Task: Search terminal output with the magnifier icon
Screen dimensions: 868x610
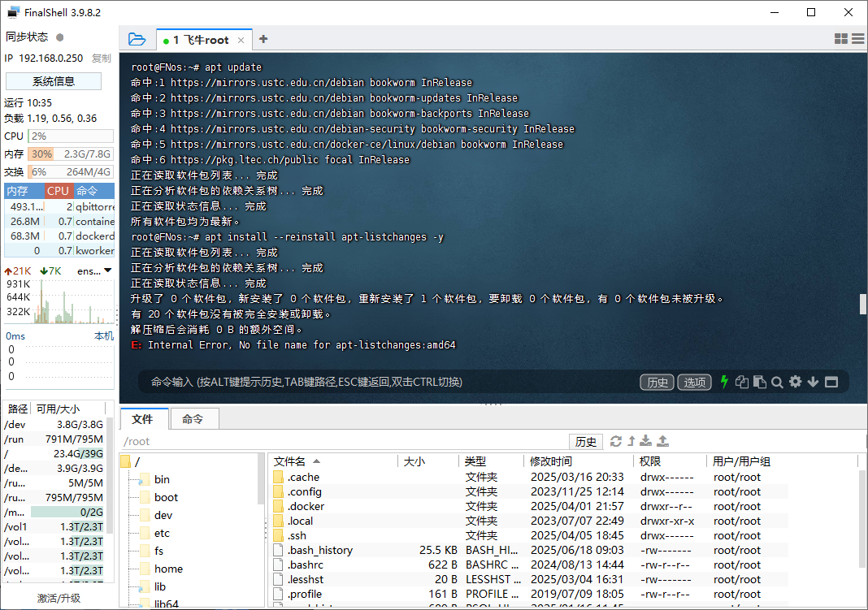Action: (x=777, y=382)
